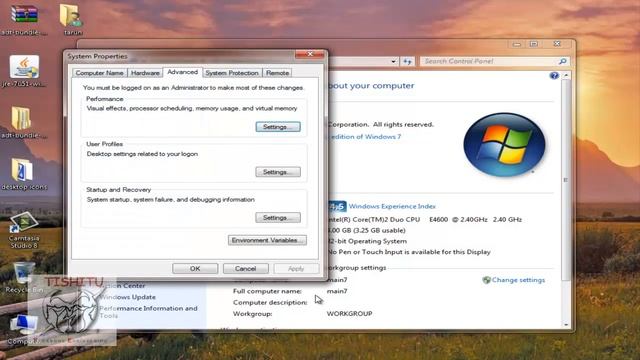The width and height of the screenshot is (640, 360).
Task: Click the Control Panel help icon
Action: (554, 76)
